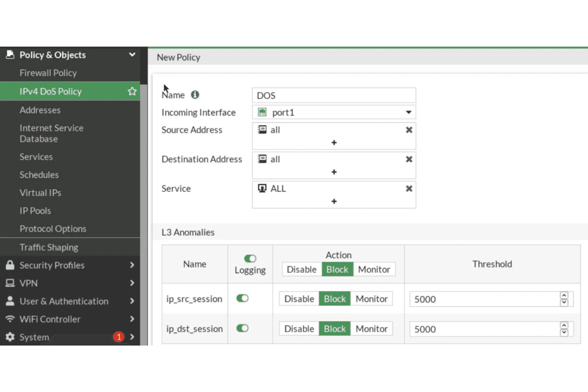
Task: Open the Incoming Interface dropdown arrow
Action: tap(408, 112)
